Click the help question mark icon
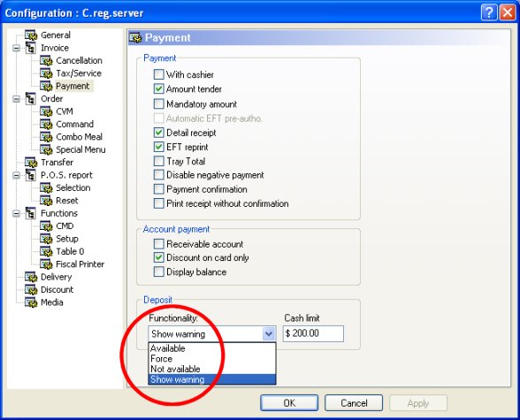The height and width of the screenshot is (420, 520). 489,12
